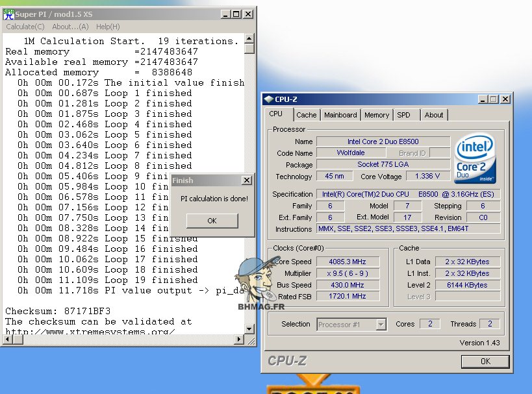Click the Package value Socket 775 LGA
The image size is (532, 394).
coord(383,164)
